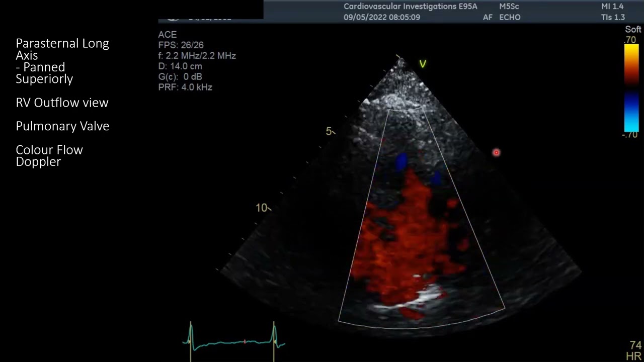Click the 'Pulmonary Valve' text
644x362 pixels.
(62, 126)
